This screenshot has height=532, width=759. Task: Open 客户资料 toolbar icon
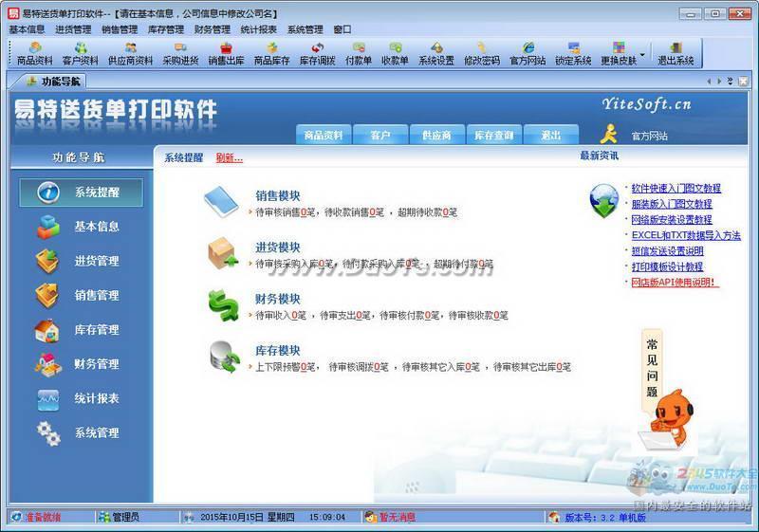click(81, 53)
